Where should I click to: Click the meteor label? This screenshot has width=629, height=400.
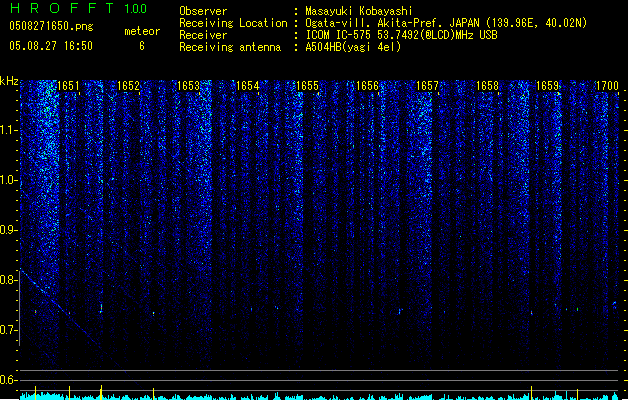click(x=142, y=31)
